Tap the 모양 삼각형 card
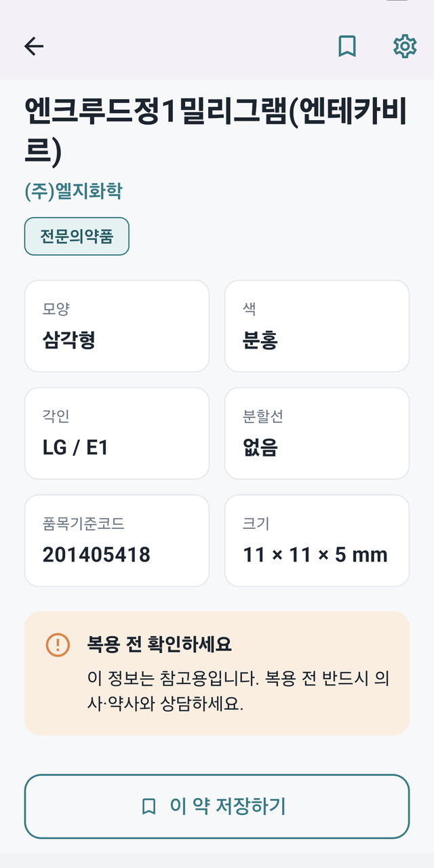 click(117, 326)
